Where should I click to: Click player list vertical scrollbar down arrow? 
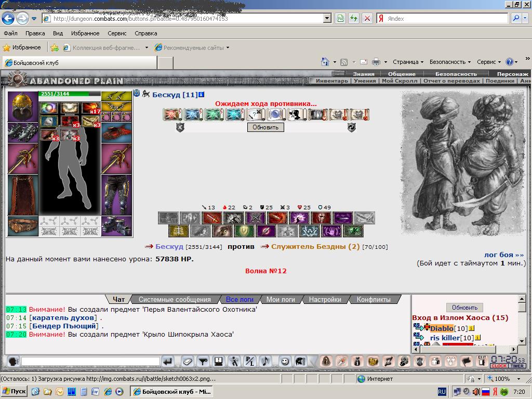click(x=523, y=341)
